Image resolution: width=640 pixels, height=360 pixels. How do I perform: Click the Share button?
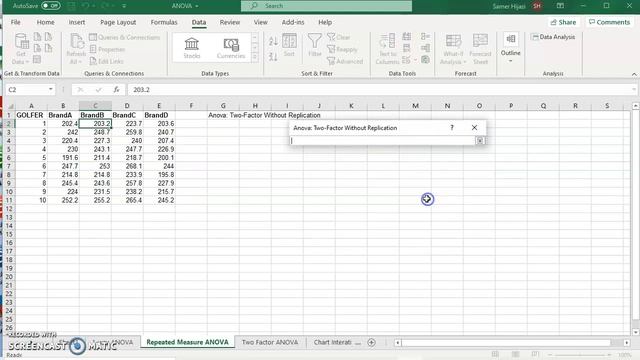coord(563,22)
